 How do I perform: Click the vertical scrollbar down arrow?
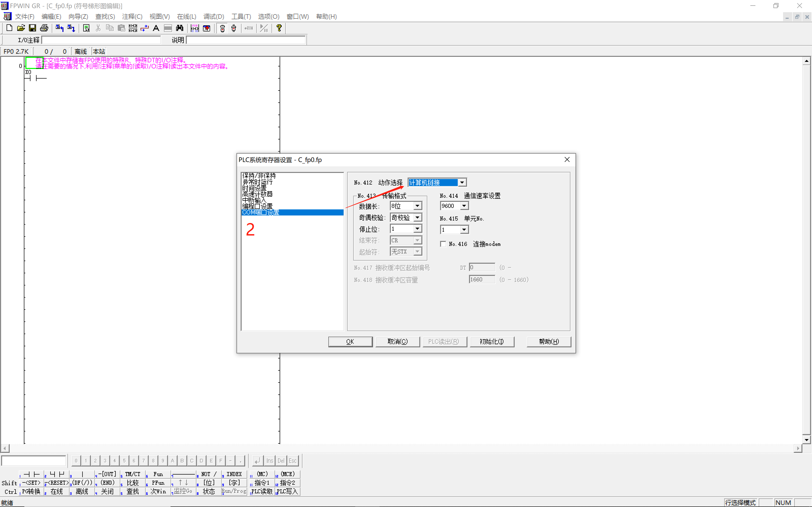[806, 440]
